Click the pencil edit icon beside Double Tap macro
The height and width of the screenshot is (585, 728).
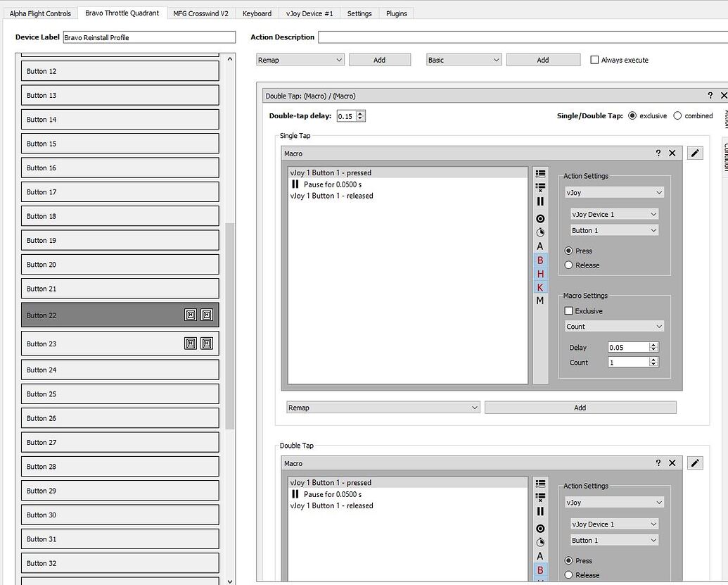(695, 463)
